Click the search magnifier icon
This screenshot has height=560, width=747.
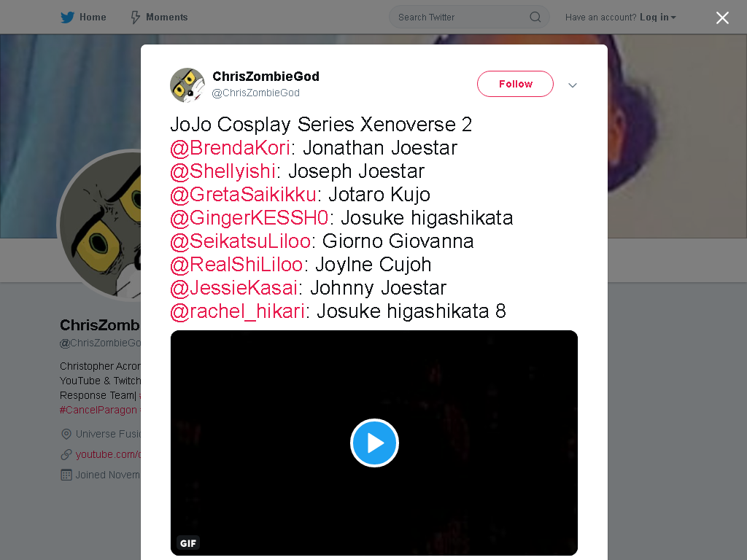tap(535, 17)
